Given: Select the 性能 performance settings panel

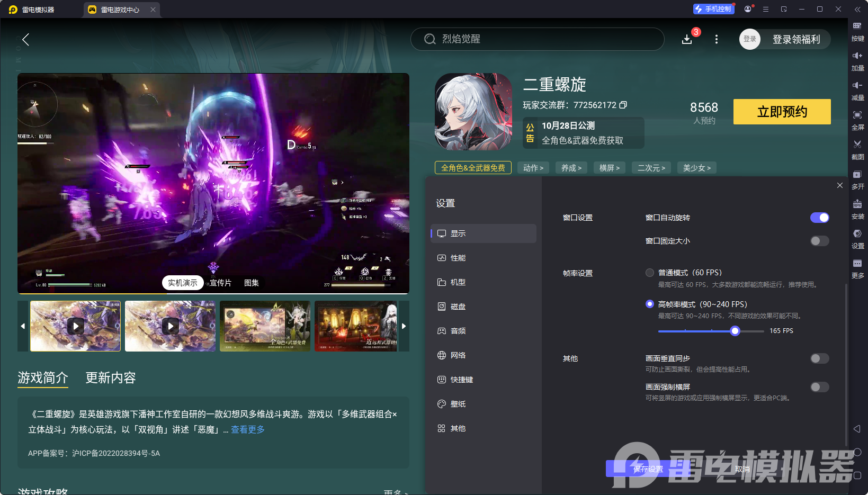Looking at the screenshot, I should point(459,258).
